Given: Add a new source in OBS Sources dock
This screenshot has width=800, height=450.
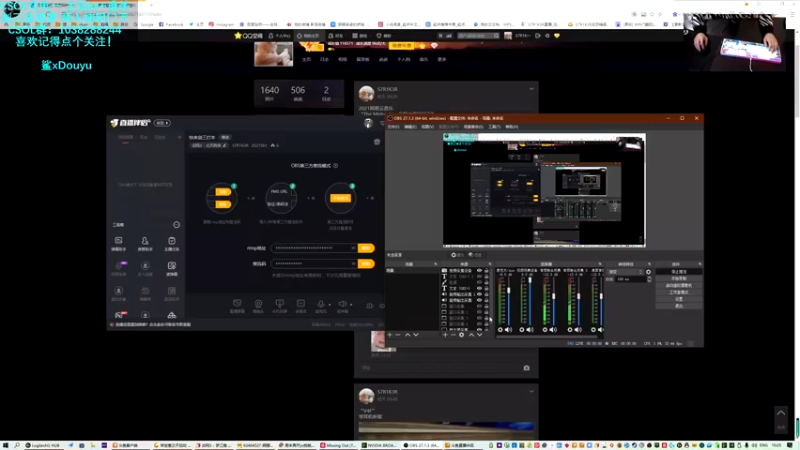Looking at the screenshot, I should pos(445,335).
